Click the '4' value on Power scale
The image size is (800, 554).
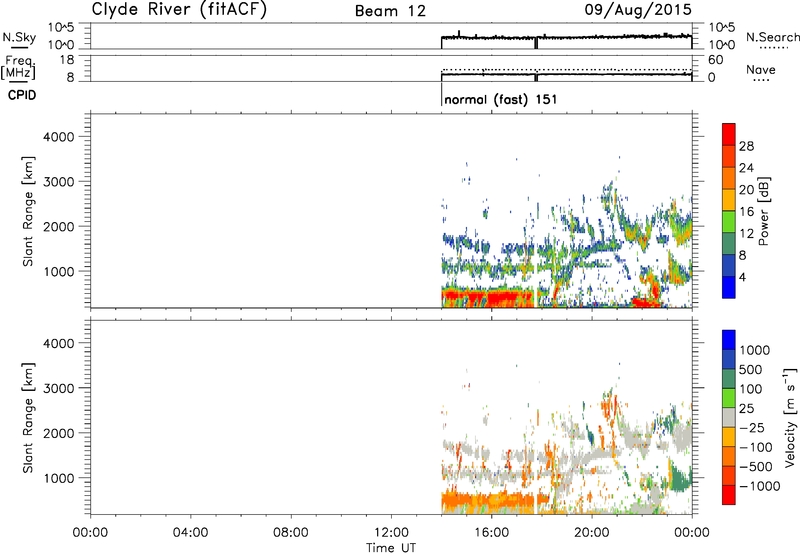(x=742, y=277)
